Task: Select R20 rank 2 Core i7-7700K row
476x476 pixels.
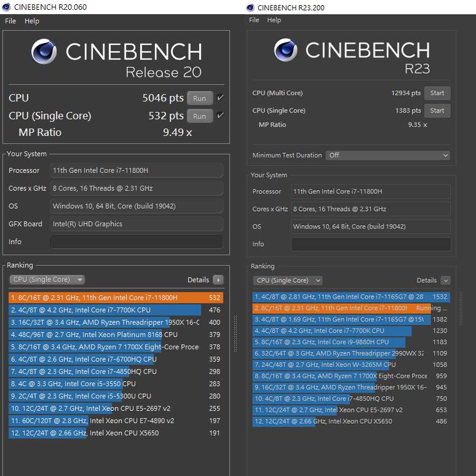Action: pyautogui.click(x=116, y=310)
